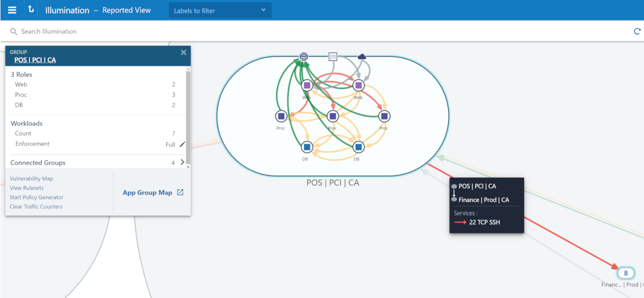Click the Enforcement Full value
Image resolution: width=644 pixels, height=298 pixels.
pyautogui.click(x=170, y=145)
